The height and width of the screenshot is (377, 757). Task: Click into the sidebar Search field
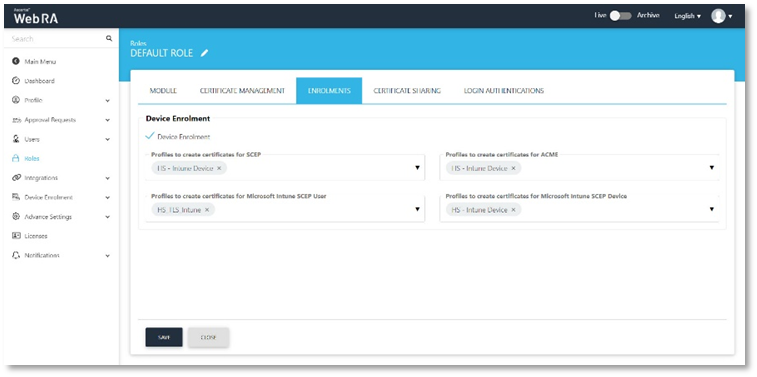point(56,39)
